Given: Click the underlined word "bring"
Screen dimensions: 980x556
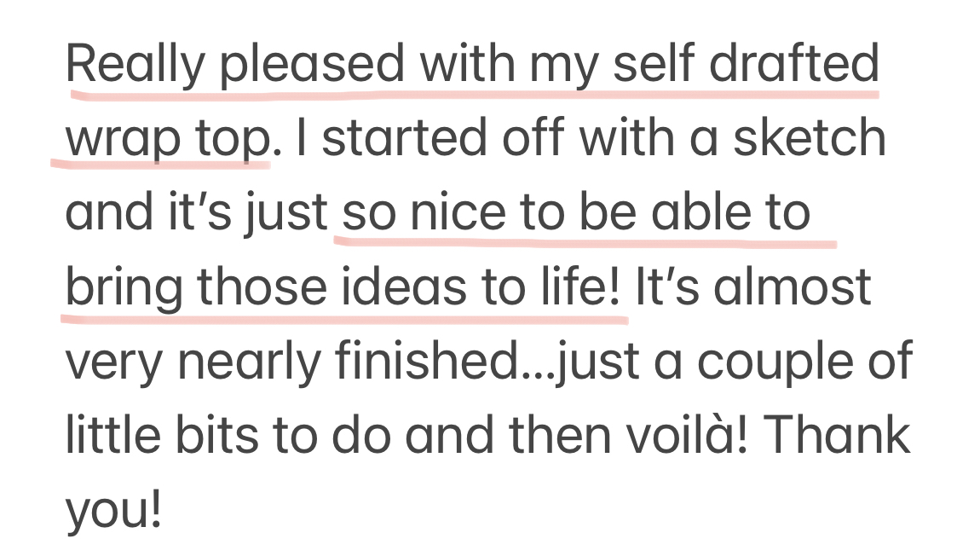Looking at the screenshot, I should pos(124,287).
